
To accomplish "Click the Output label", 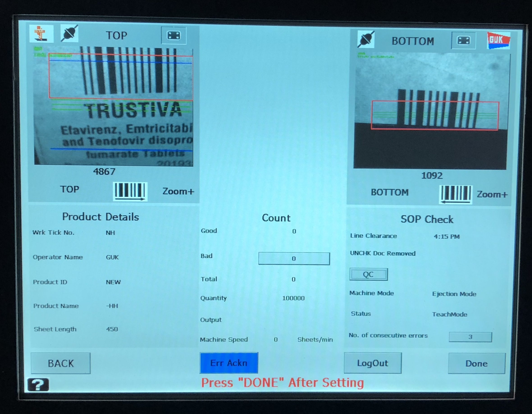I will 211,320.
